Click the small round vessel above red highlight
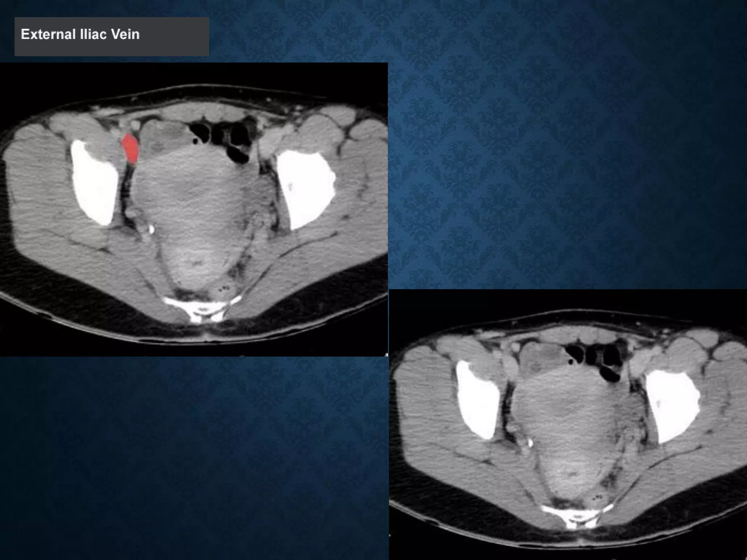 click(135, 126)
